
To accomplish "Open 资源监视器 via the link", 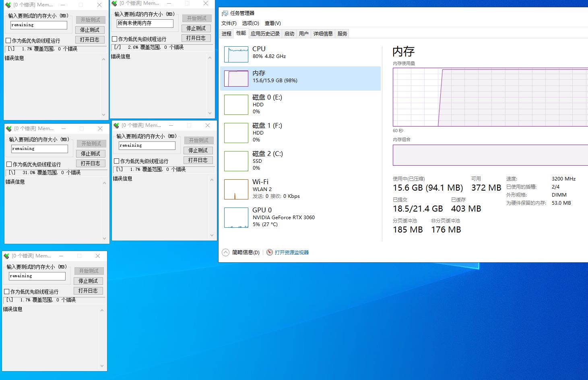I will 291,252.
